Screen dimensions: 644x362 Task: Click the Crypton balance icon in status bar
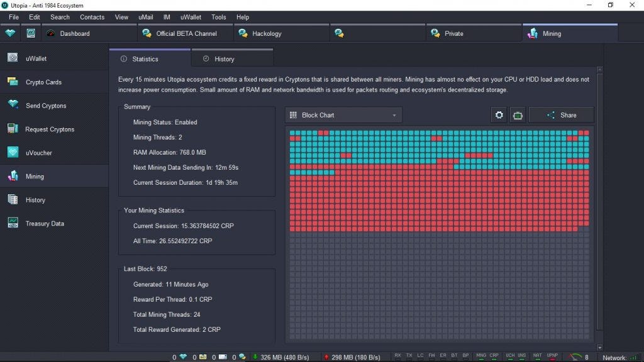[183, 357]
